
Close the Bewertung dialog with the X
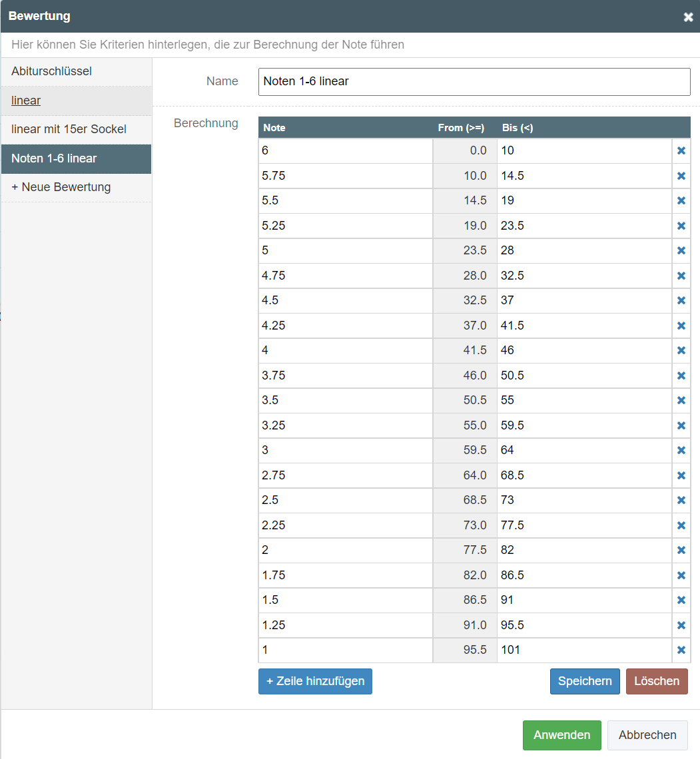click(688, 17)
